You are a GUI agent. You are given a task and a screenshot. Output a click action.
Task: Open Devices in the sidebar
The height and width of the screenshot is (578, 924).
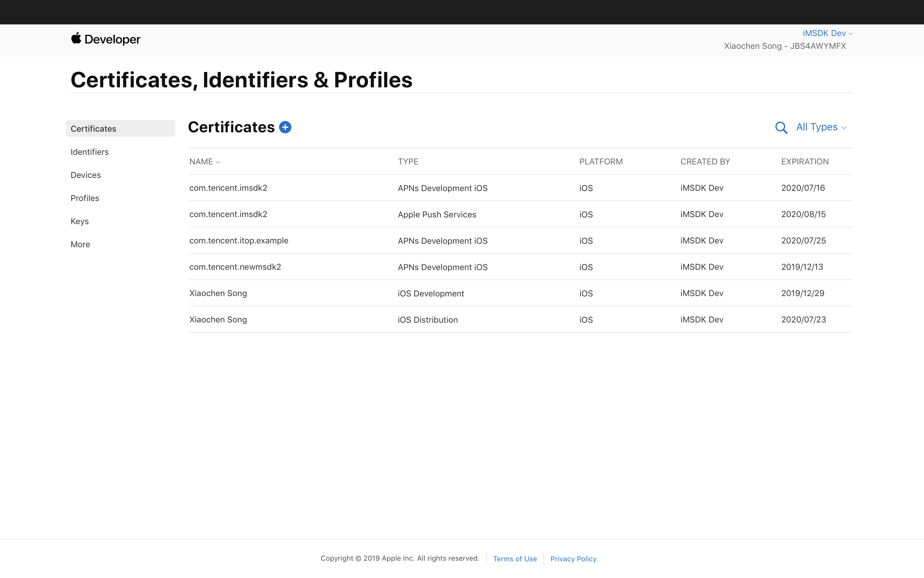tap(86, 175)
